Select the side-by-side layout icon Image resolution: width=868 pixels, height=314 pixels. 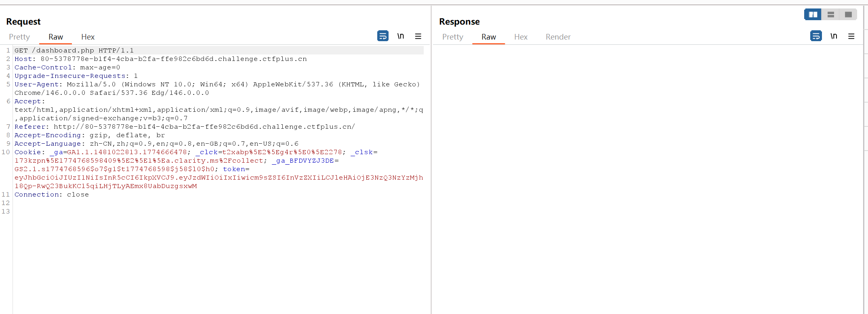coord(813,15)
